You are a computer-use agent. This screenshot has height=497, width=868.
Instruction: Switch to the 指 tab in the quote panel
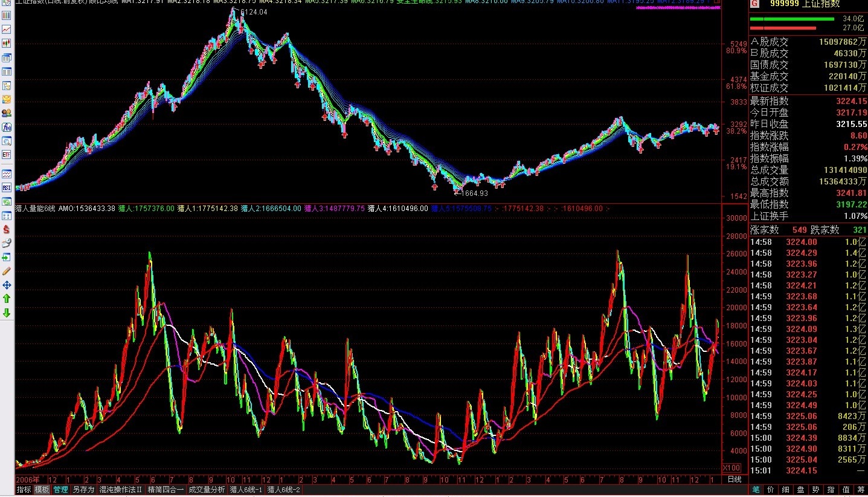tap(831, 490)
